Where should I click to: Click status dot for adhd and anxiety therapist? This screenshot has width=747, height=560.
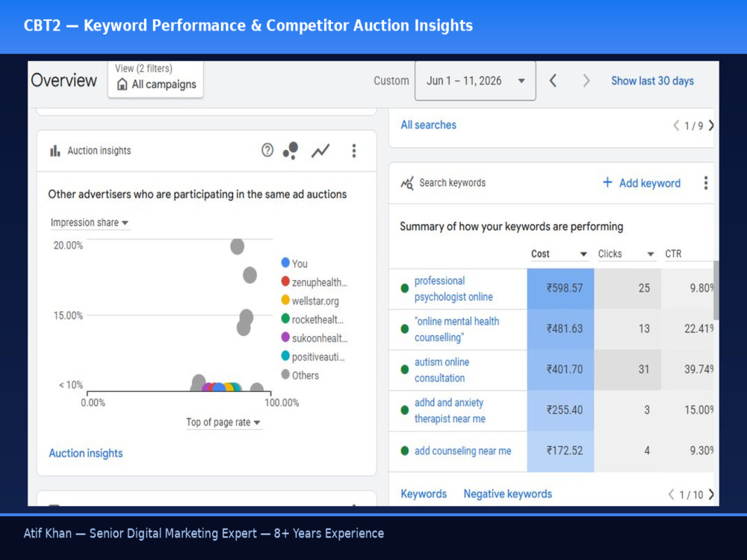tap(404, 410)
